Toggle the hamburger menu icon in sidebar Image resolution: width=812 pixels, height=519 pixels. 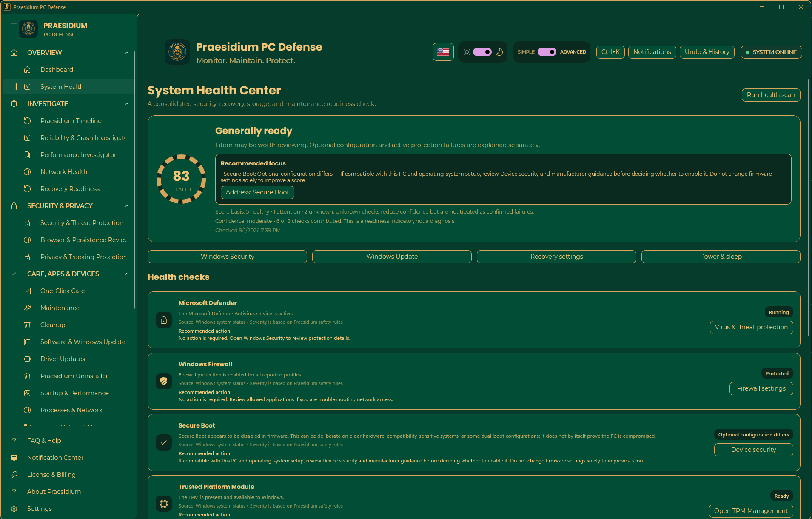(14, 24)
